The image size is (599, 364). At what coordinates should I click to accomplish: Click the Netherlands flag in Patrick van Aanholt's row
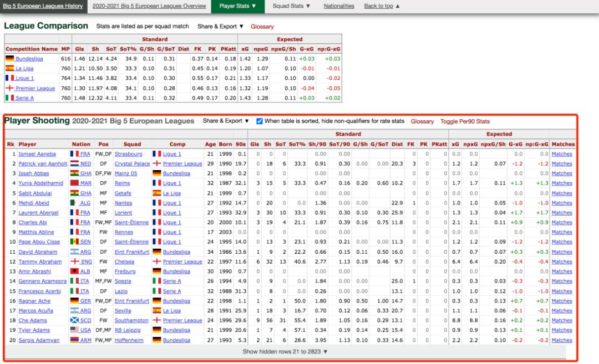(74, 163)
